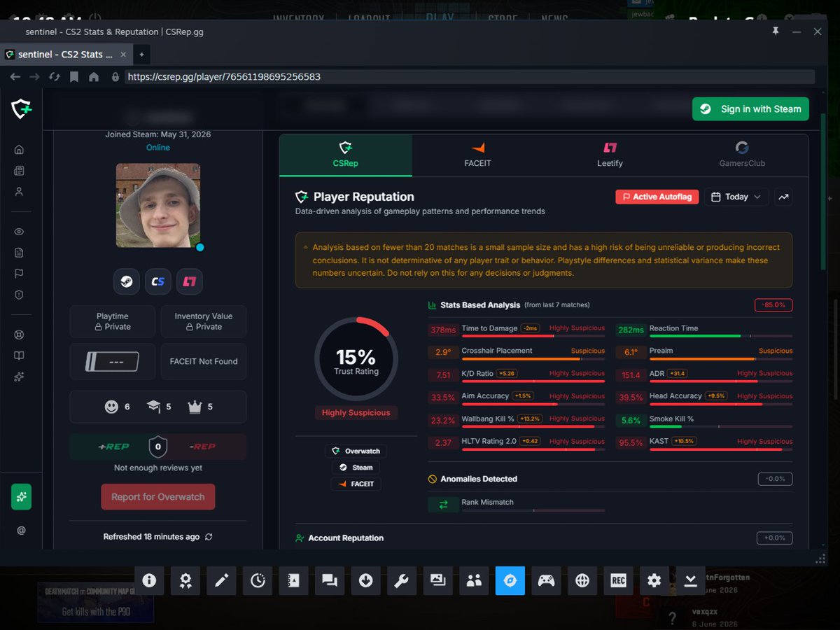Click the sidebar flag icon
Screen dimensions: 840x630
click(x=20, y=274)
